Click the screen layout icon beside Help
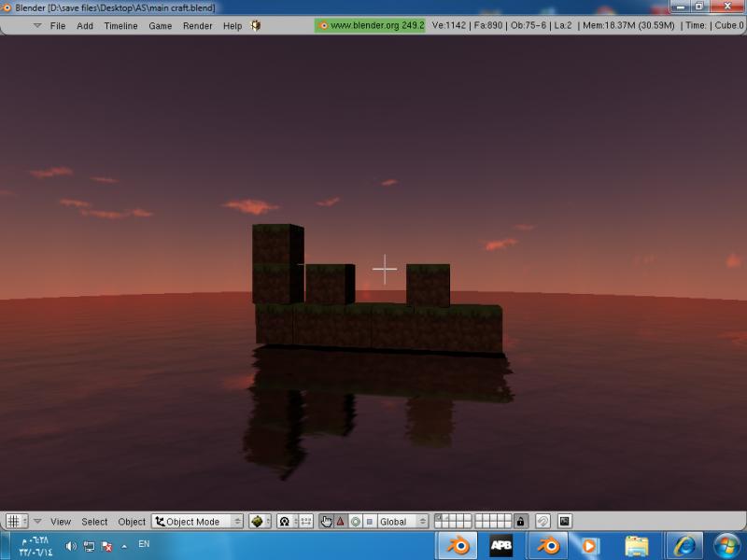747x560 pixels. [256, 25]
